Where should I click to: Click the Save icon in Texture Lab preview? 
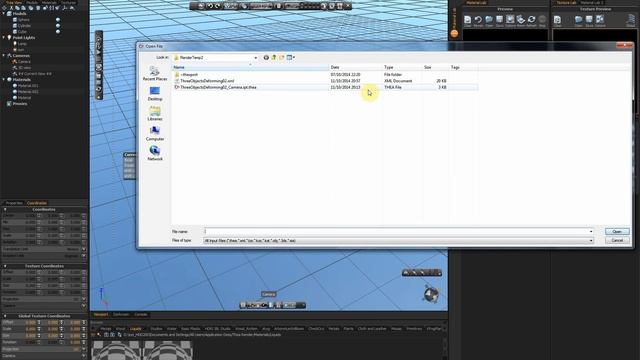point(589,20)
